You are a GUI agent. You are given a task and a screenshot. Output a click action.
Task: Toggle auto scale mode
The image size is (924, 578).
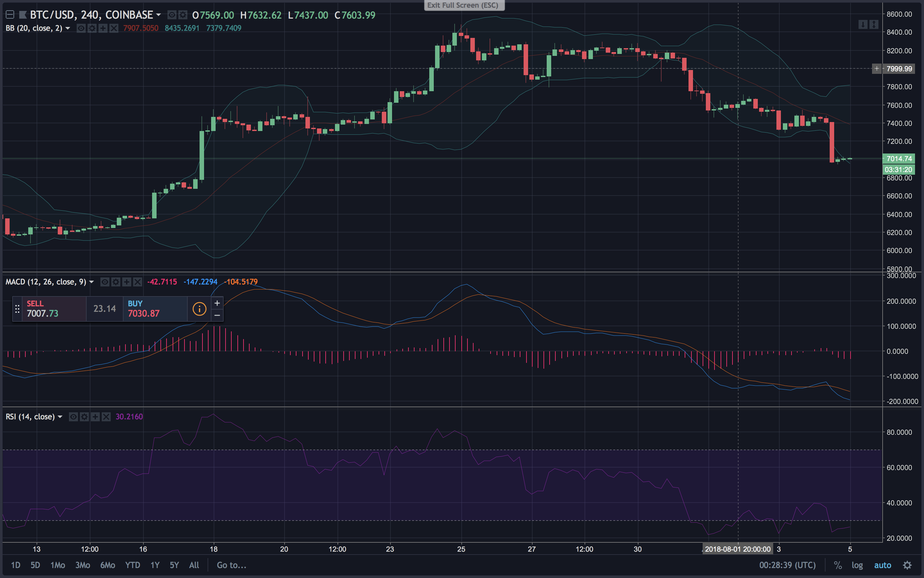[x=882, y=565]
